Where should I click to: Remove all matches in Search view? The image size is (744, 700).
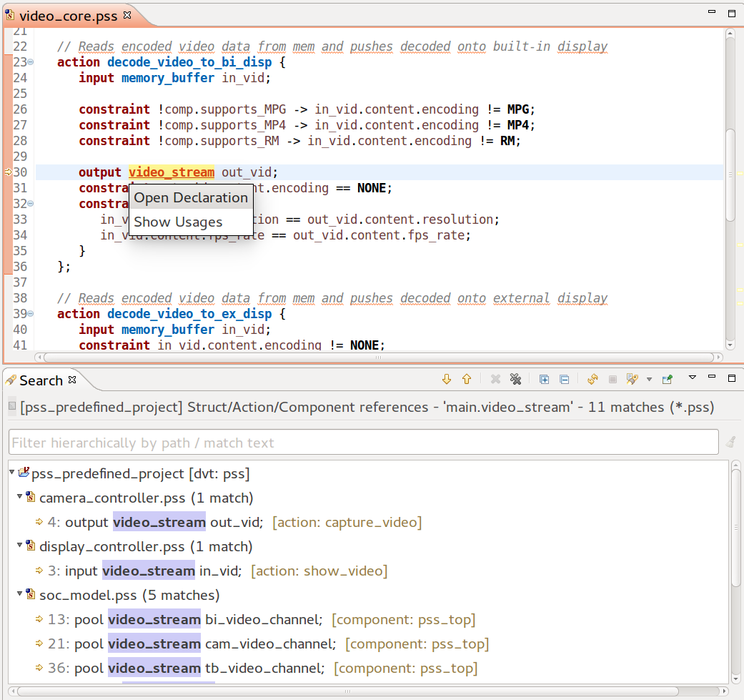point(515,380)
